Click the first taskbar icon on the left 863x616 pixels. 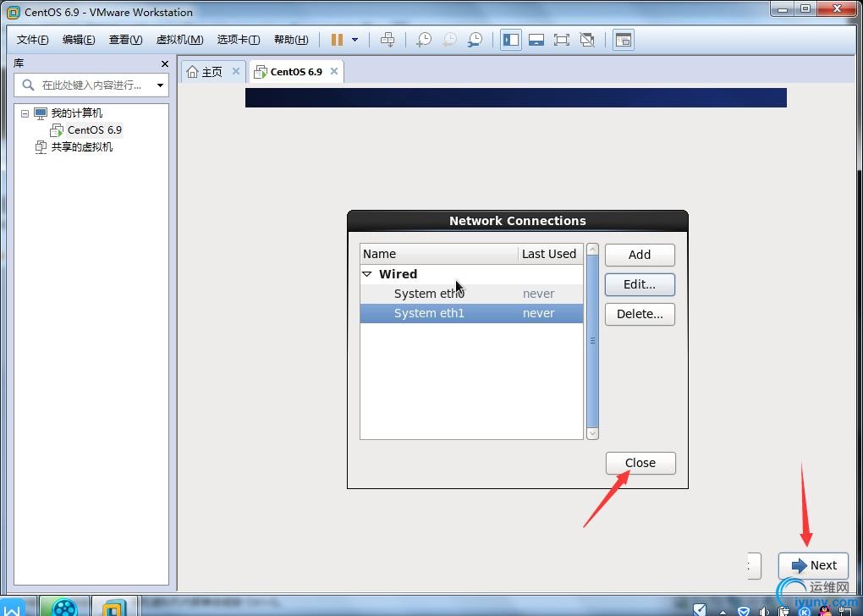point(13,608)
